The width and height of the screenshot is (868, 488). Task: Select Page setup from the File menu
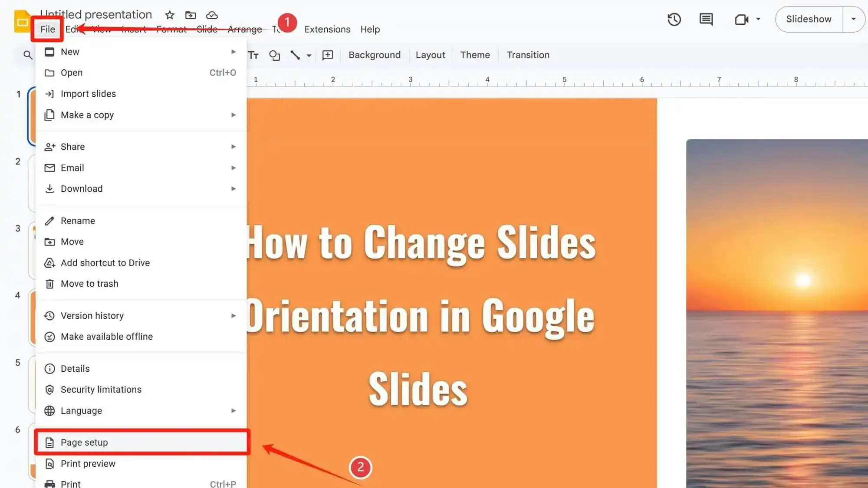85,442
